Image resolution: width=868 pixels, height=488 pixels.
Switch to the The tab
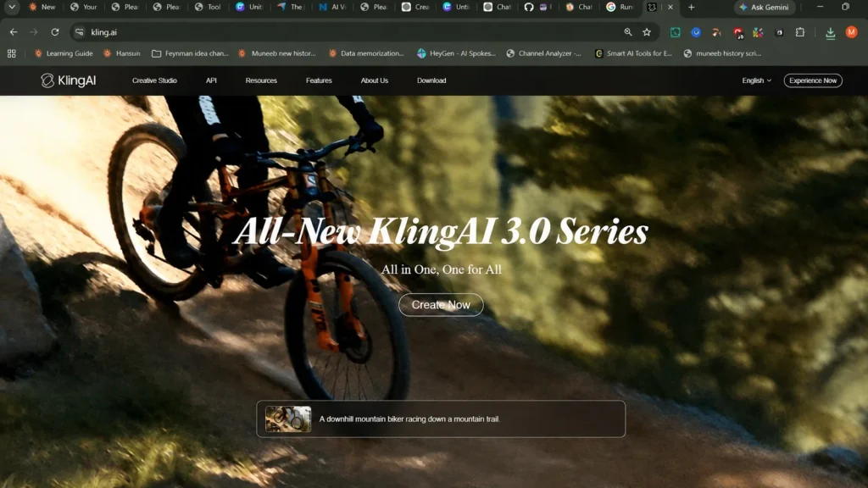pos(291,7)
